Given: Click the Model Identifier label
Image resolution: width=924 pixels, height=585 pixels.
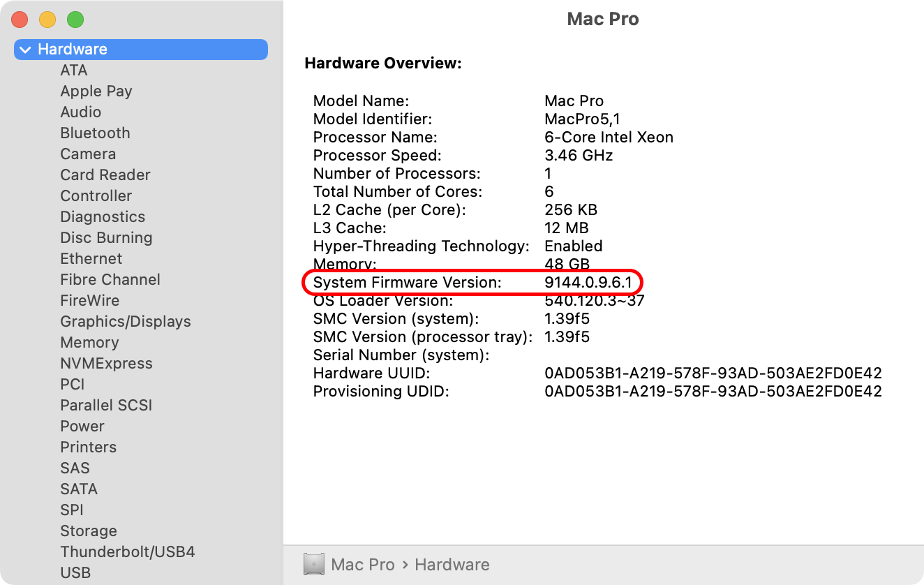Looking at the screenshot, I should [x=373, y=119].
